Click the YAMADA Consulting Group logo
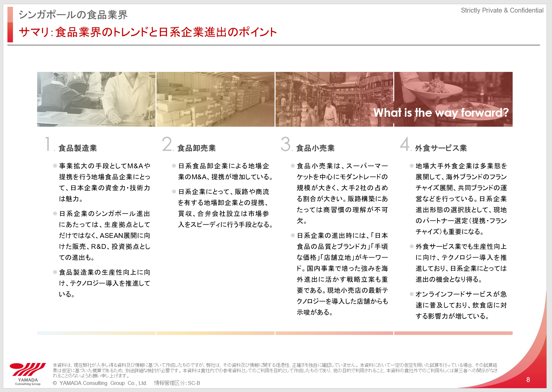552x392 pixels. pos(27,374)
